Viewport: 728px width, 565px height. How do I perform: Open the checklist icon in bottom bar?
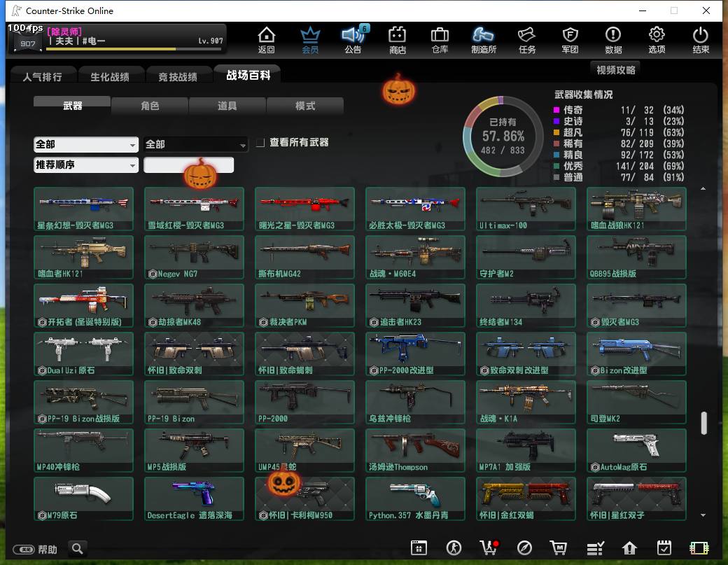click(x=595, y=548)
